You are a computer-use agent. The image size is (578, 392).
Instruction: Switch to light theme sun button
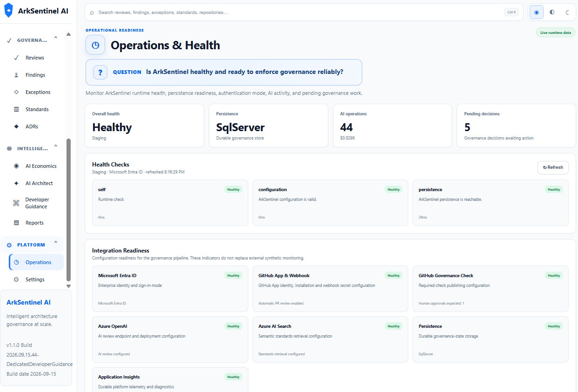pos(537,12)
